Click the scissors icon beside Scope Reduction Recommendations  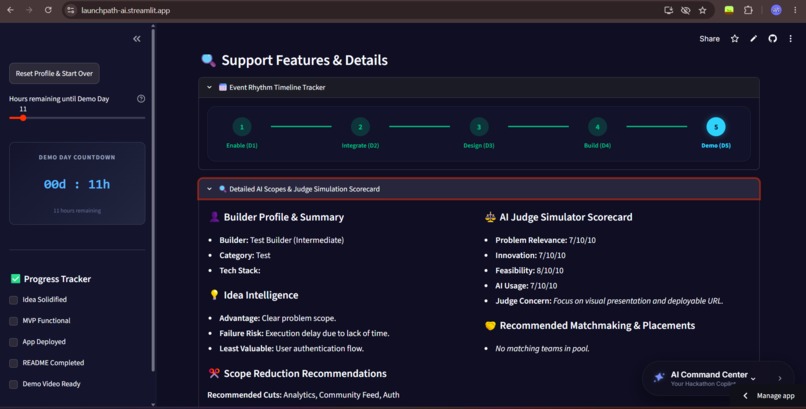[214, 373]
